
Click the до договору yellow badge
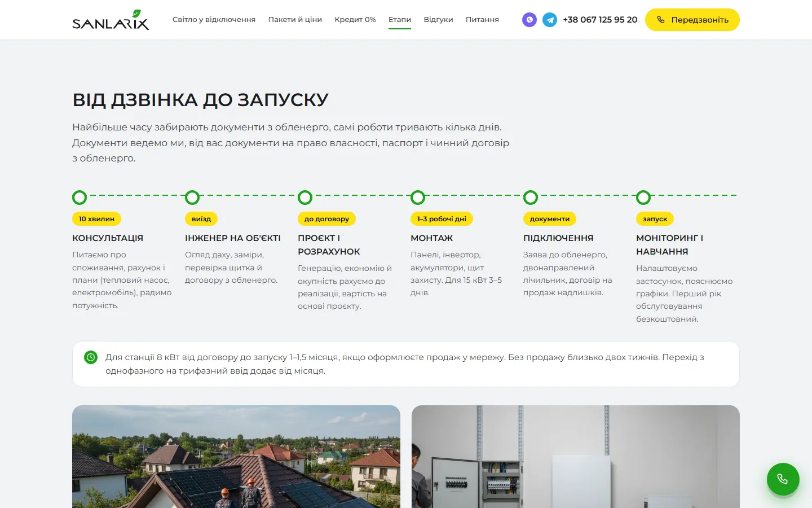point(326,219)
